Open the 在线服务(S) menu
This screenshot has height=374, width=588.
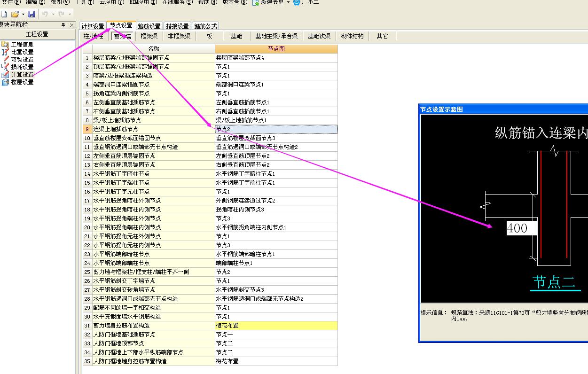(178, 2)
